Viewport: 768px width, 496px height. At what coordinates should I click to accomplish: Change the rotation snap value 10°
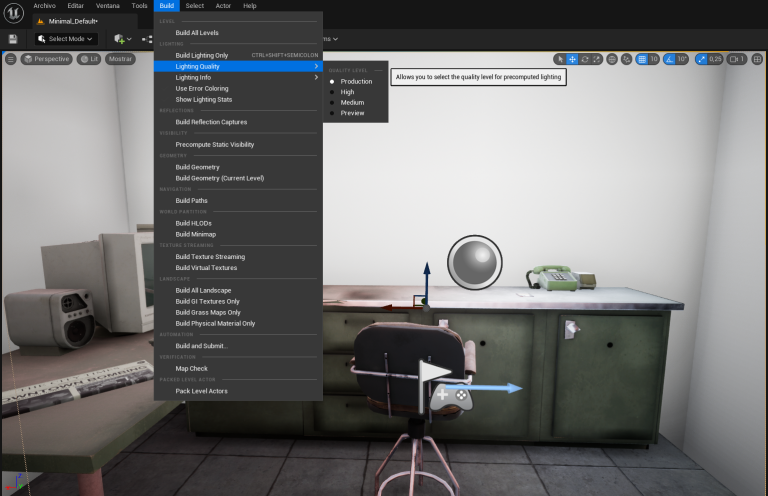tap(682, 59)
